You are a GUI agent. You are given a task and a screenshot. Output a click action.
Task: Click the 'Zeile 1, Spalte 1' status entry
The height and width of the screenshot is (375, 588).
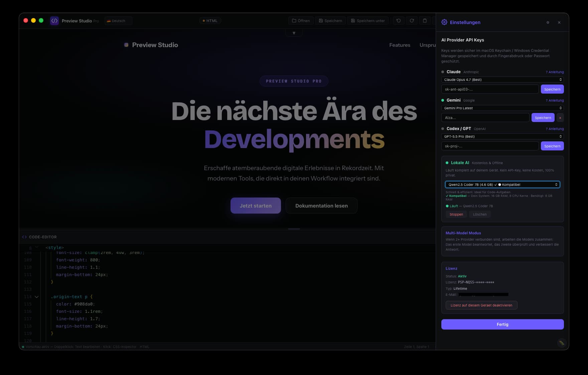[x=416, y=347]
